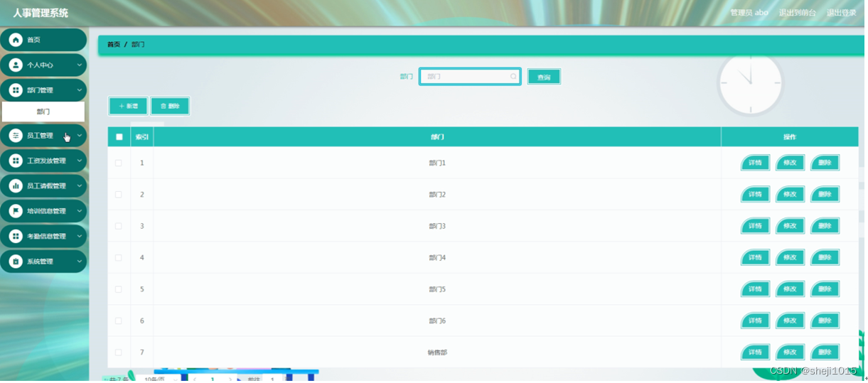Open 详情 for 部门3
The width and height of the screenshot is (868, 383).
point(755,226)
